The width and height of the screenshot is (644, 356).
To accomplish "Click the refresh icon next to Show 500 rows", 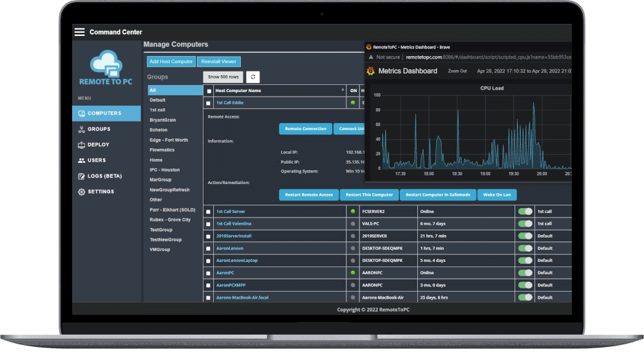I will 253,77.
